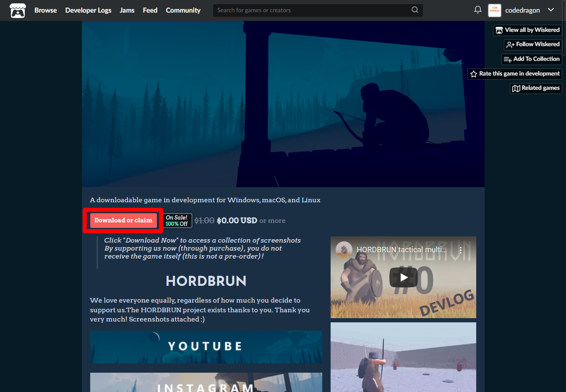Click the search magnifier icon

[415, 10]
